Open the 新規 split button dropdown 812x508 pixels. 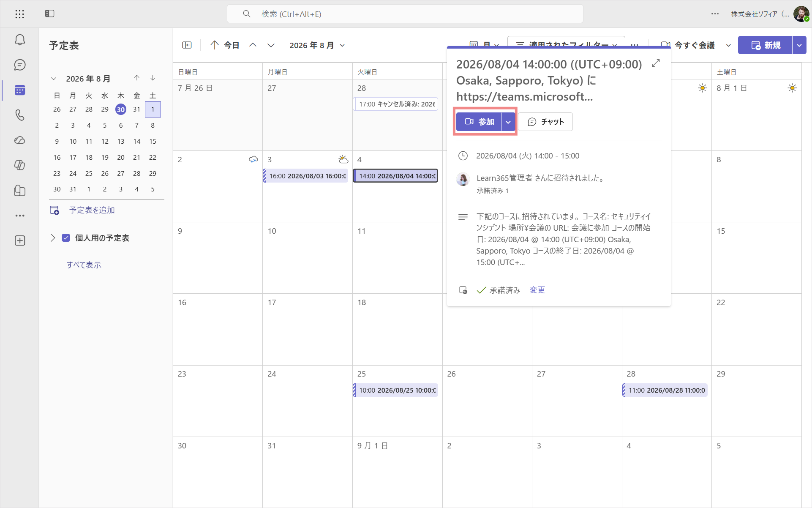(x=799, y=45)
